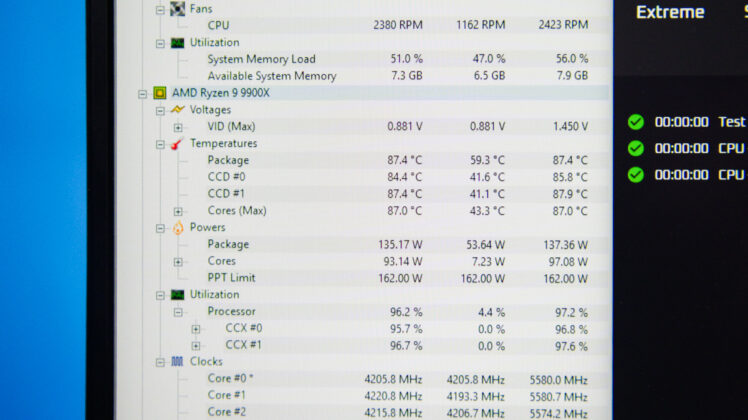Click the 7.23 W minimum cores power
Viewport: 748px width, 420px height.
click(488, 262)
